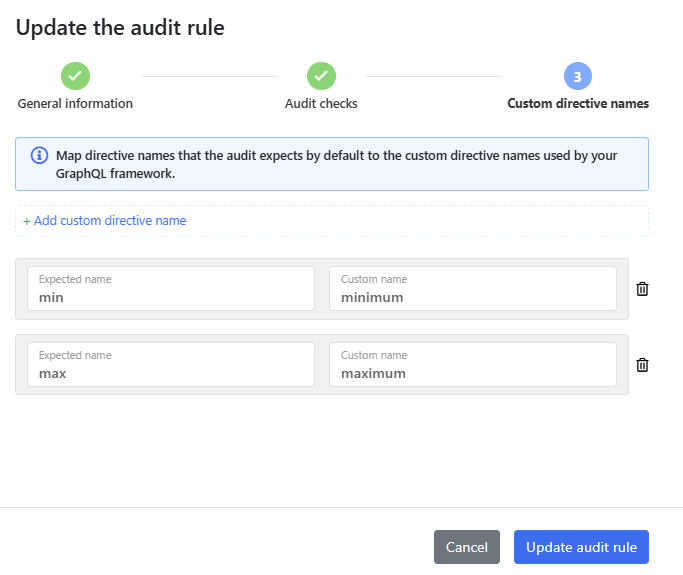This screenshot has height=575, width=683.
Task: Click the Update the audit rule heading
Action: pos(120,28)
